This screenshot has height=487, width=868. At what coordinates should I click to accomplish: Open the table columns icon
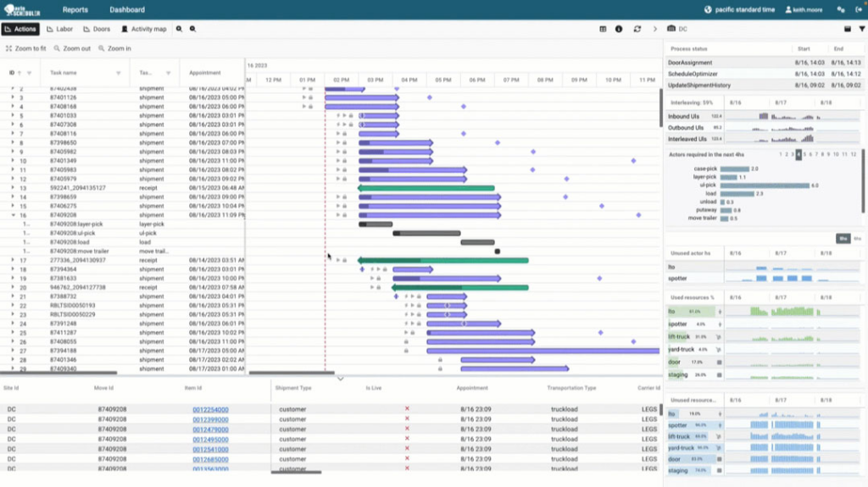pos(603,29)
